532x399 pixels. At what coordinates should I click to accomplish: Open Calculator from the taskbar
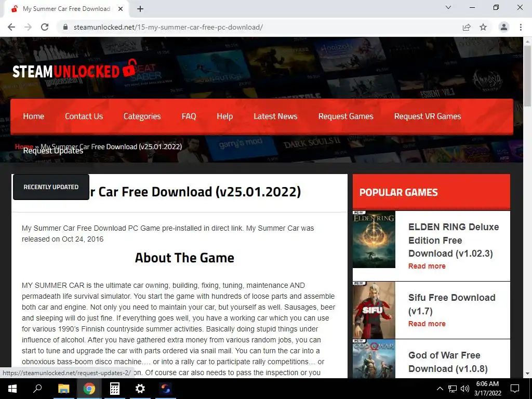[114, 389]
